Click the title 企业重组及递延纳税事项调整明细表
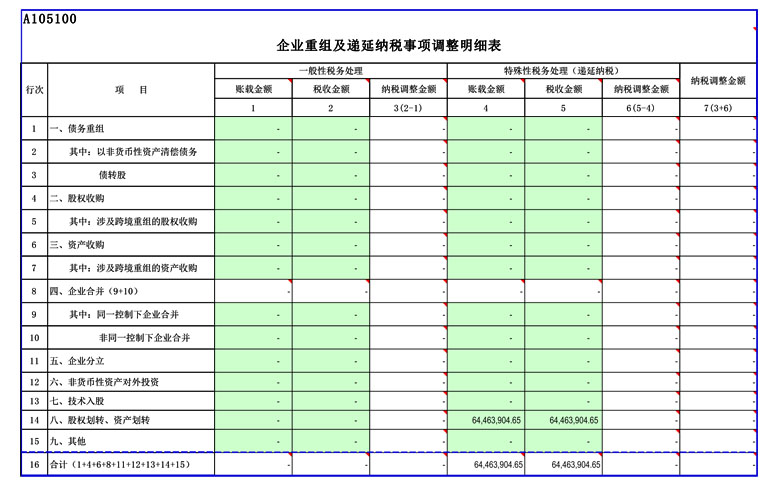 [388, 46]
